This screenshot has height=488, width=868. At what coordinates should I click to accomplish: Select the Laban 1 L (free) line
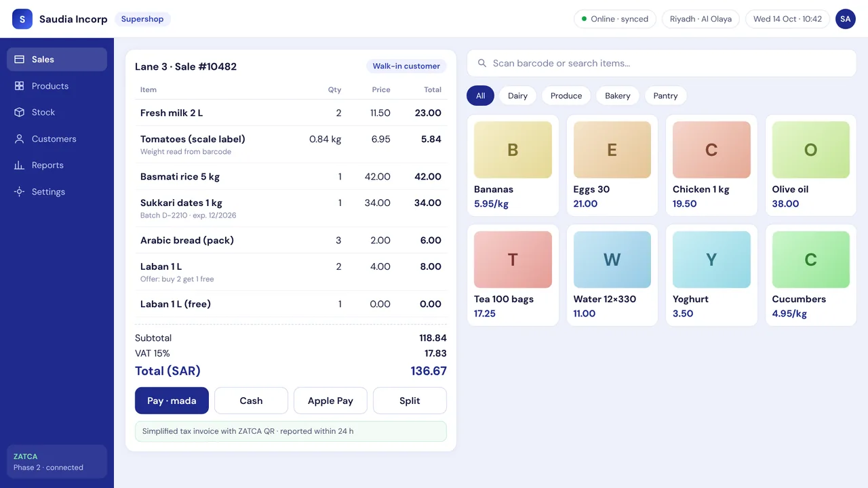(291, 304)
